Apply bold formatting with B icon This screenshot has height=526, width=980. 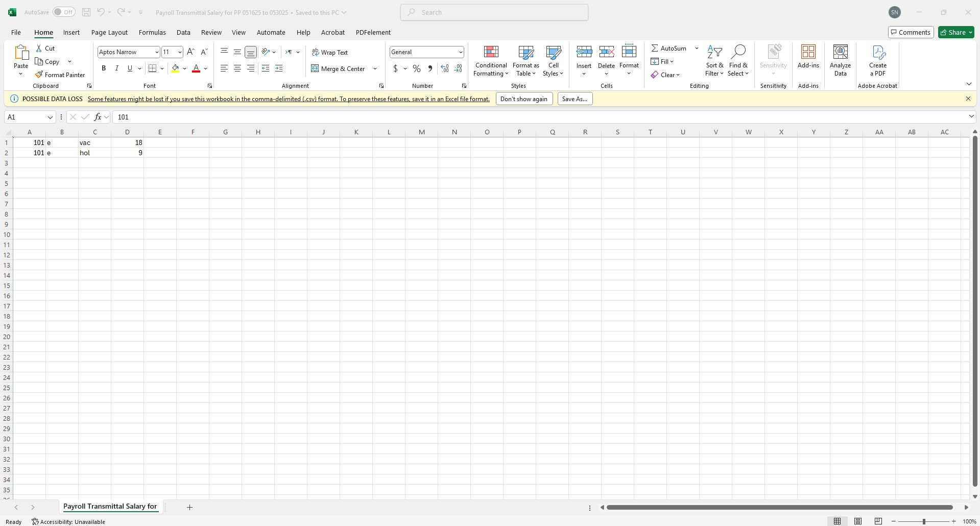(x=104, y=68)
